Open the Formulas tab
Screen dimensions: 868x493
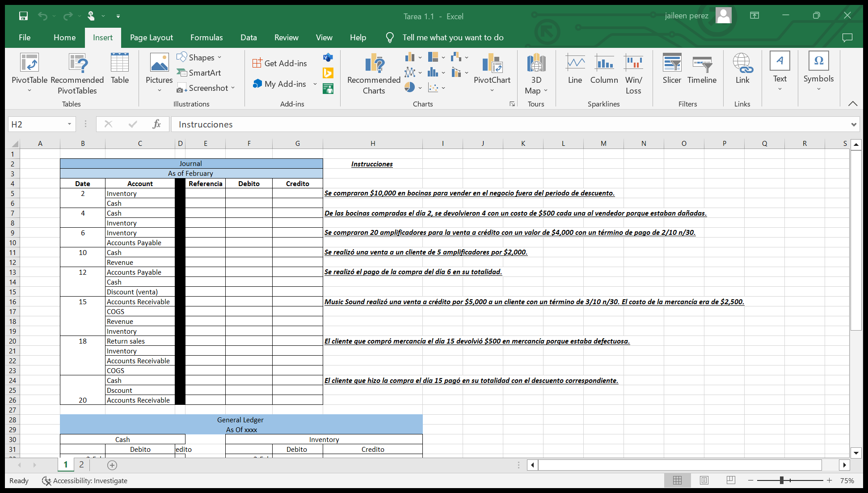pos(206,38)
